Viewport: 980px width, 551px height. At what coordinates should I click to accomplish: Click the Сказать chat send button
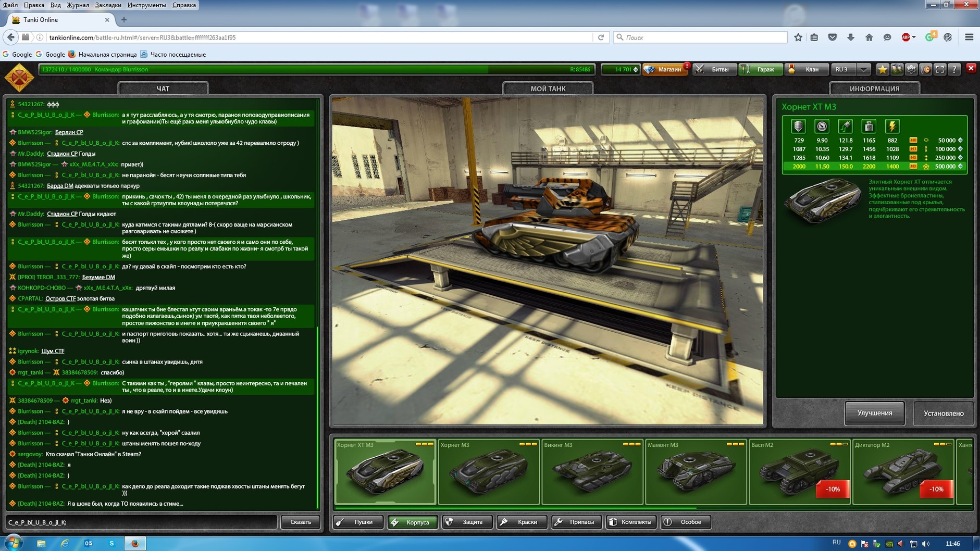point(300,522)
